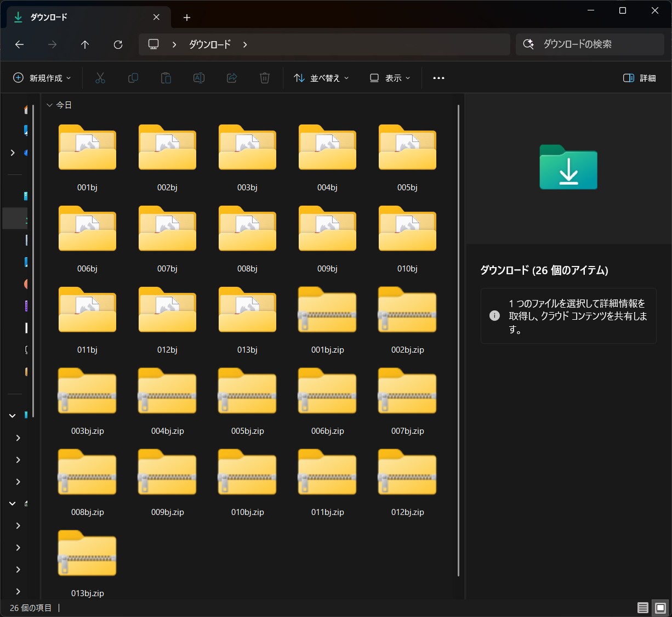
Task: Select the 011bj.zip archive
Action: coord(327,482)
